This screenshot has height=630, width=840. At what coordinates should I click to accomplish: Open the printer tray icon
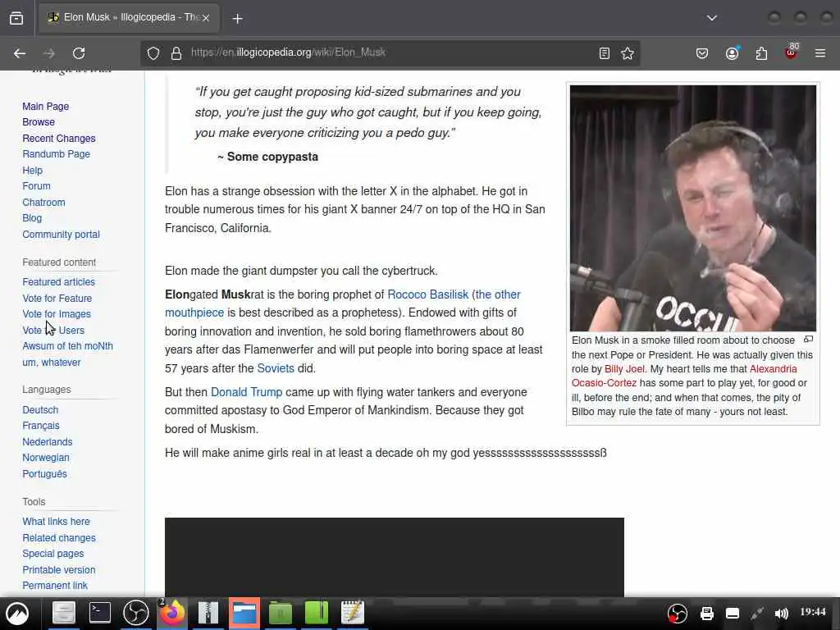click(x=706, y=614)
